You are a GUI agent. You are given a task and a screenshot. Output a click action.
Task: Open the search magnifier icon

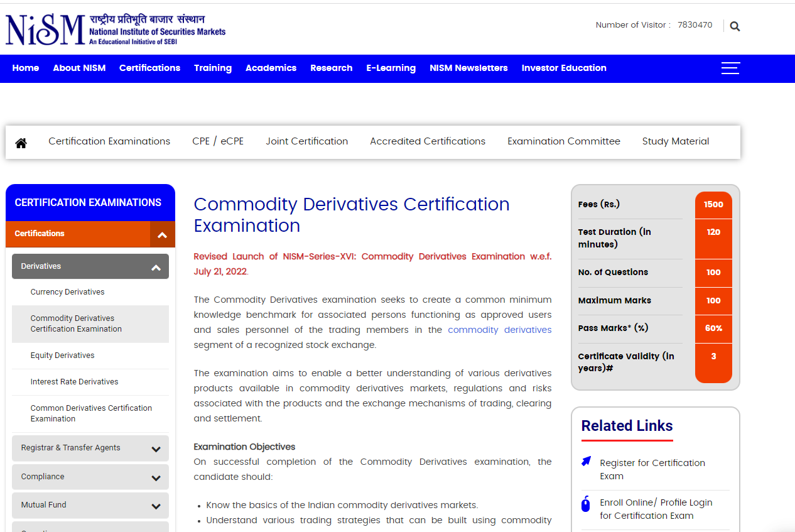tap(735, 26)
